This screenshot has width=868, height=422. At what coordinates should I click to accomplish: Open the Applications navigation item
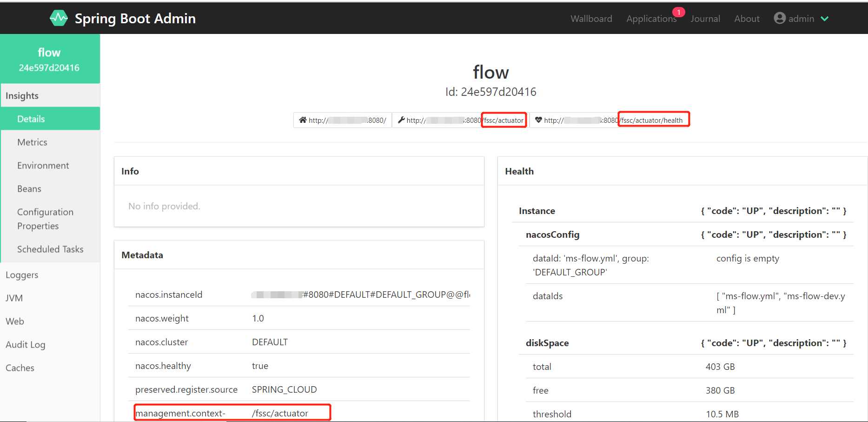(651, 19)
